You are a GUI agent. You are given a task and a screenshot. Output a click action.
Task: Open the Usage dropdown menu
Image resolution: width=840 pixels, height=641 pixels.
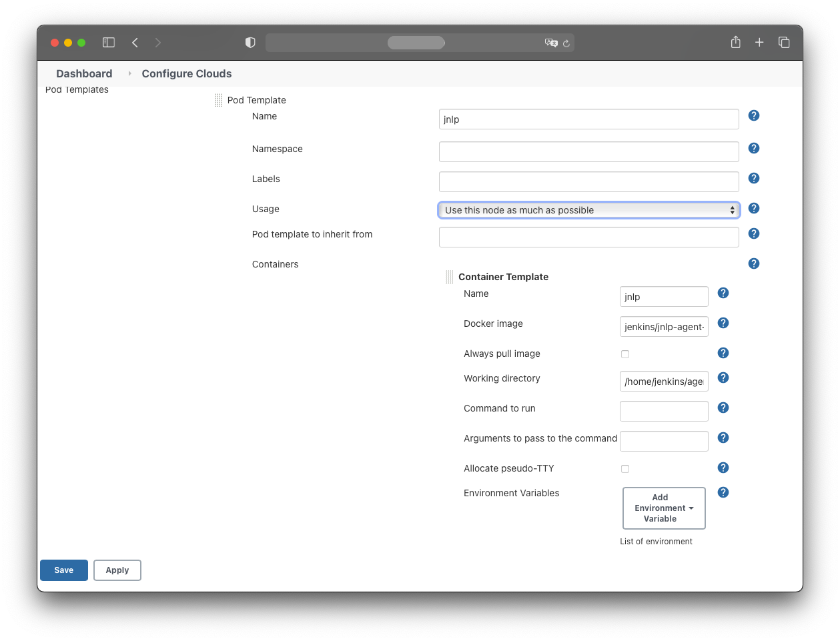[588, 210]
